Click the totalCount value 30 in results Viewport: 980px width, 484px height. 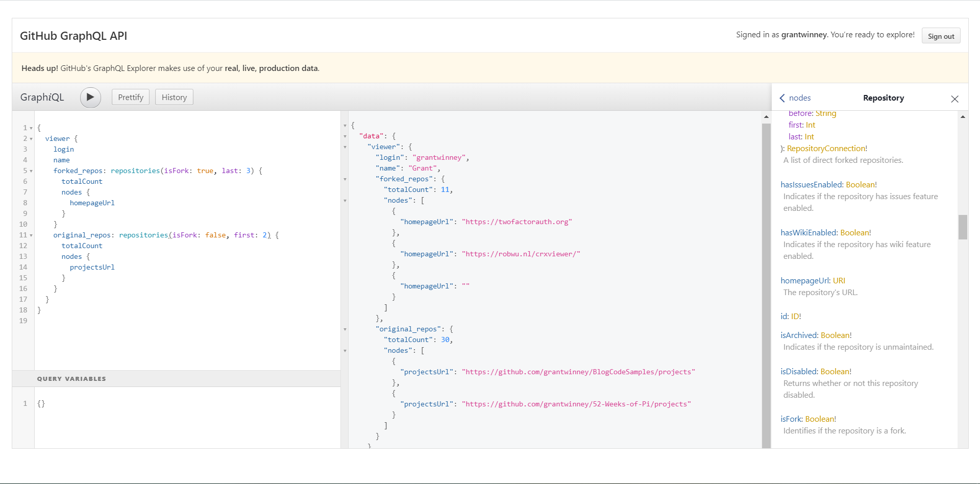[x=445, y=340]
